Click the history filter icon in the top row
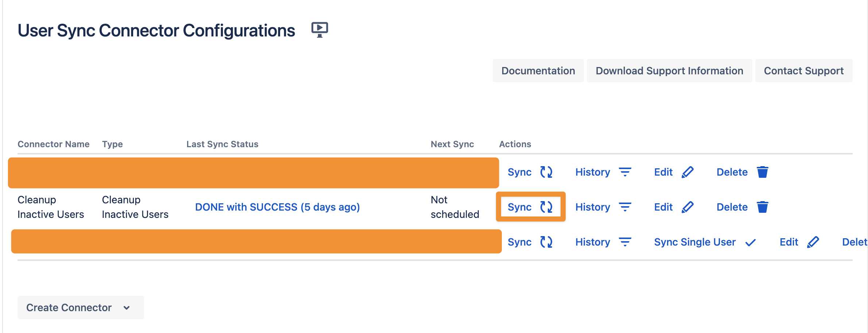This screenshot has height=333, width=868. pos(625,172)
